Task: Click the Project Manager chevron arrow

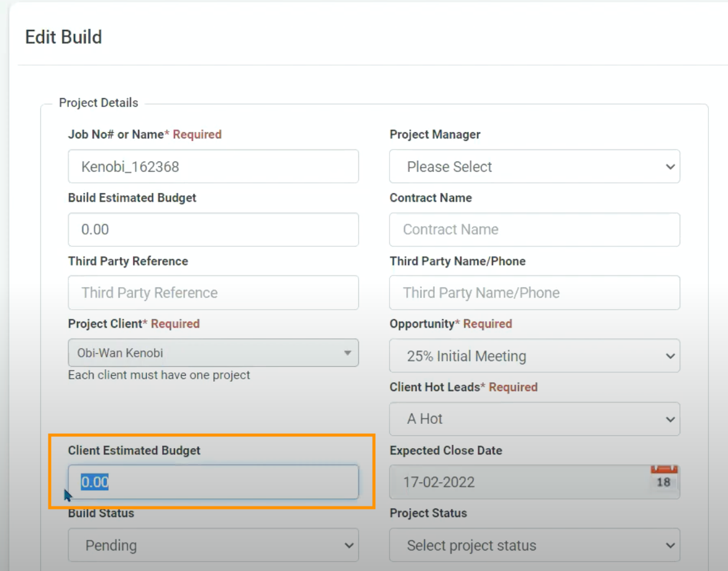Action: click(670, 166)
